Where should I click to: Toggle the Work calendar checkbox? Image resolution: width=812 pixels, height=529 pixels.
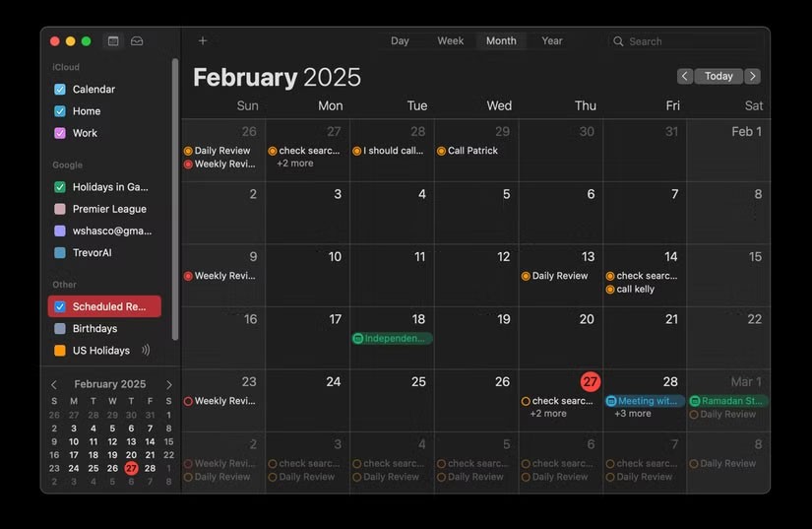[x=60, y=133]
